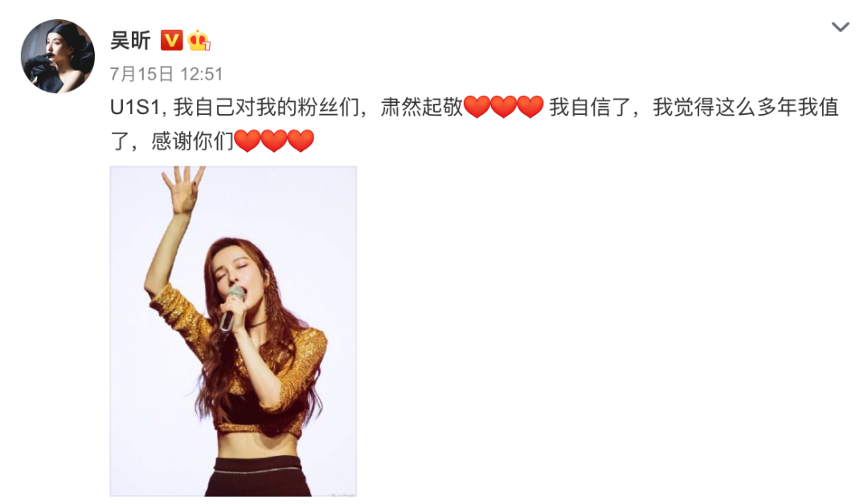Viewport: 868px width, 504px height.
Task: Click the orange V verified badge
Action: pos(172,40)
